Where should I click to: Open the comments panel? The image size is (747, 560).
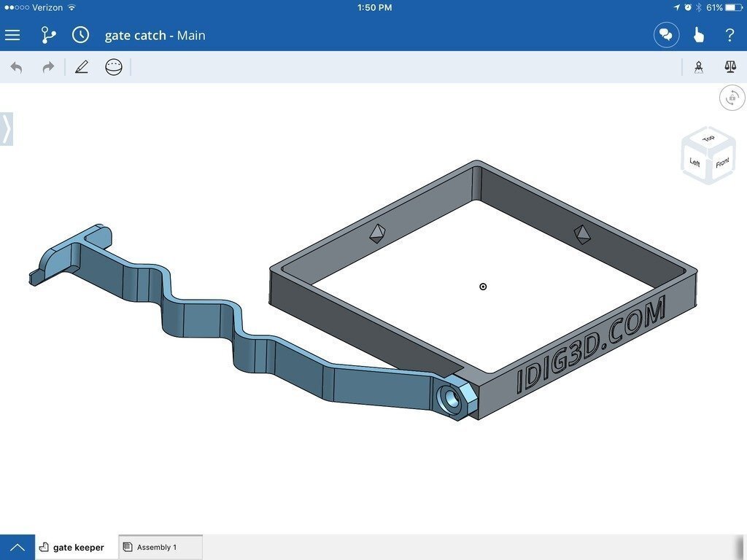coord(666,35)
